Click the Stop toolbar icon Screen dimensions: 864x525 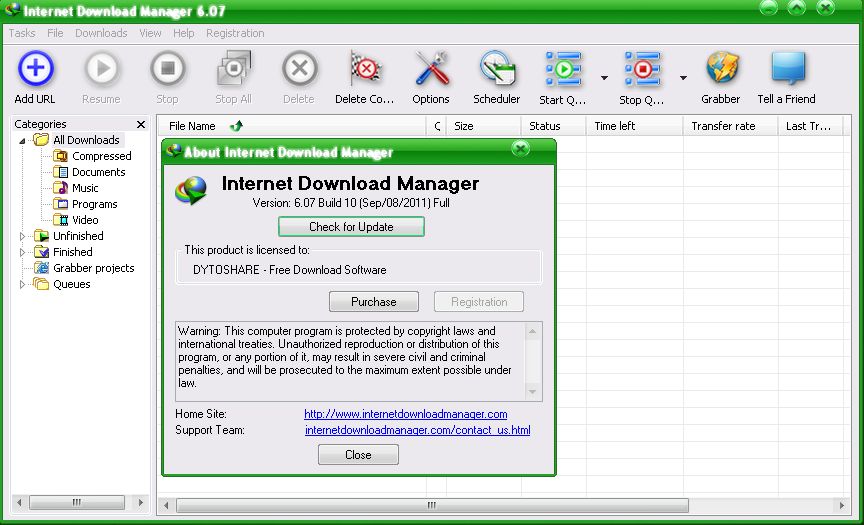point(168,68)
